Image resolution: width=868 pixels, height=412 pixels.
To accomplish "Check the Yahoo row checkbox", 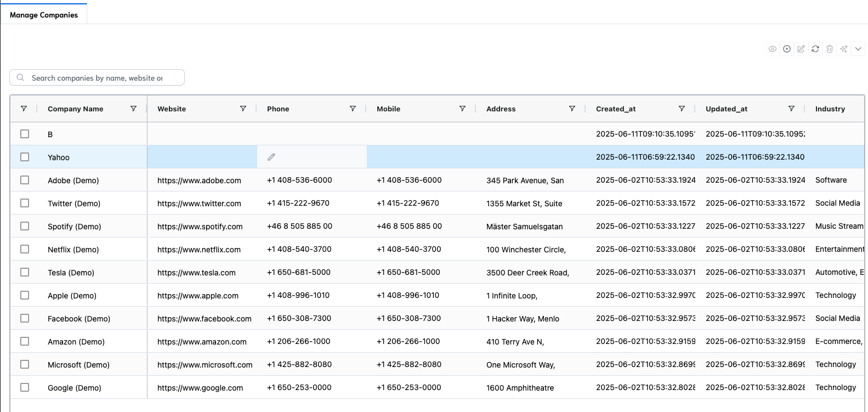I will pos(25,157).
